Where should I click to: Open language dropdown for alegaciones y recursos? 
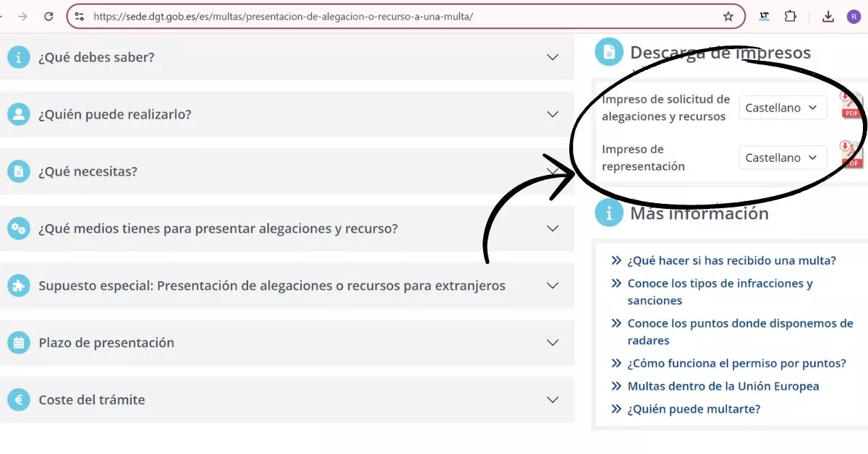tap(783, 108)
